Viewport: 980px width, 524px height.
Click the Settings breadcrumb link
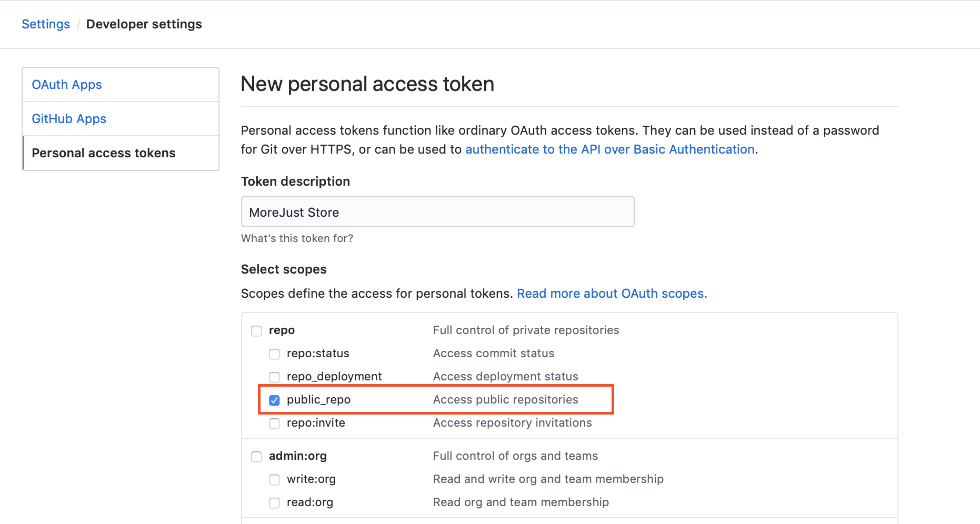tap(46, 24)
